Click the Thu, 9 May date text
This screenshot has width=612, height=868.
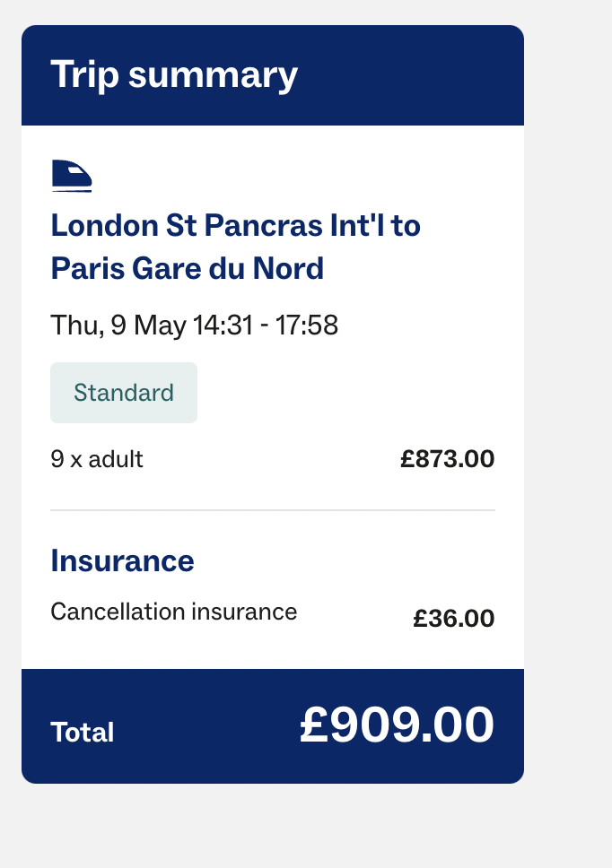pyautogui.click(x=118, y=325)
